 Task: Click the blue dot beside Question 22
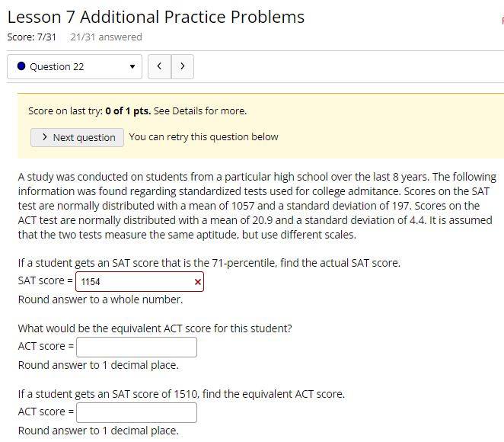[x=21, y=66]
